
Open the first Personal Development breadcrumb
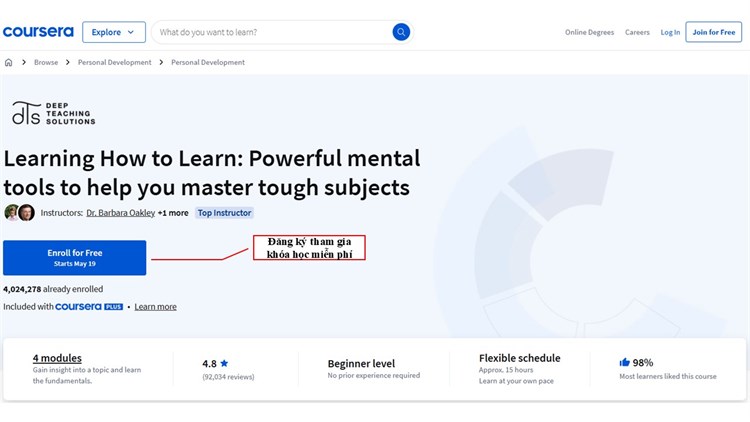(x=114, y=62)
